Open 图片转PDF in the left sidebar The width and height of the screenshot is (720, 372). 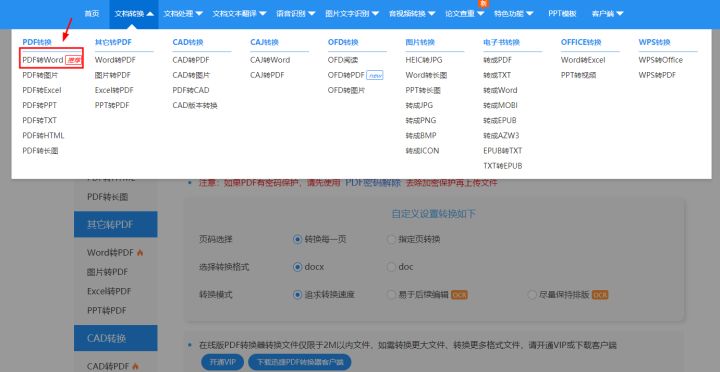107,272
